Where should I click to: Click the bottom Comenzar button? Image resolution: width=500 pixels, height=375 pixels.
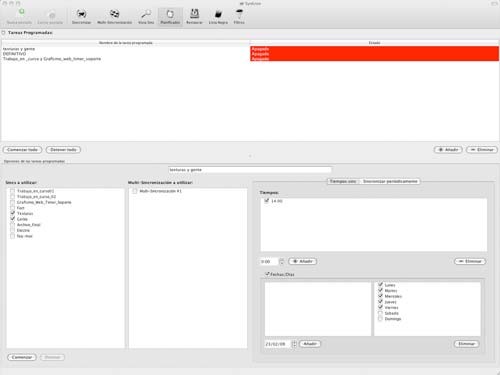pos(22,357)
